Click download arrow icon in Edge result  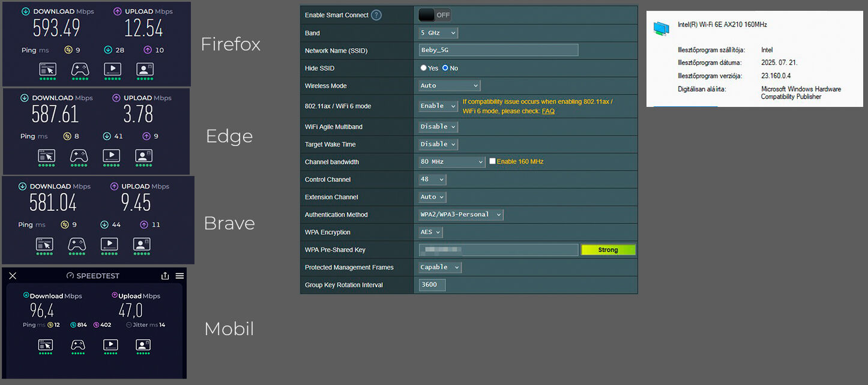click(x=25, y=98)
